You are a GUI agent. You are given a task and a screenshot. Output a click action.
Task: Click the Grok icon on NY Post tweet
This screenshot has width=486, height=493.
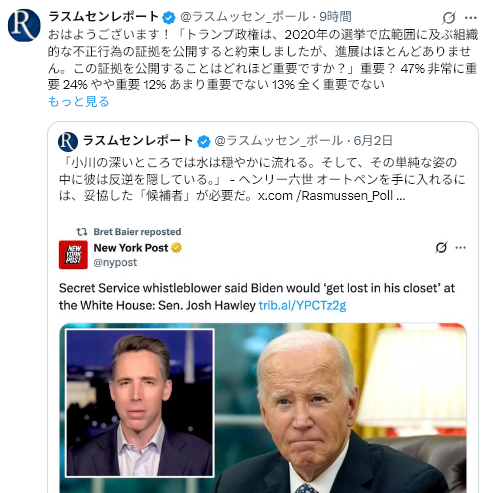pyautogui.click(x=441, y=248)
